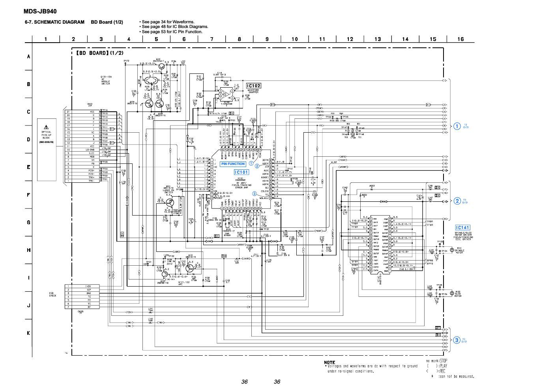Click the FOR CHECK label
Viewport: 554px width, 392px height.
tap(52, 294)
